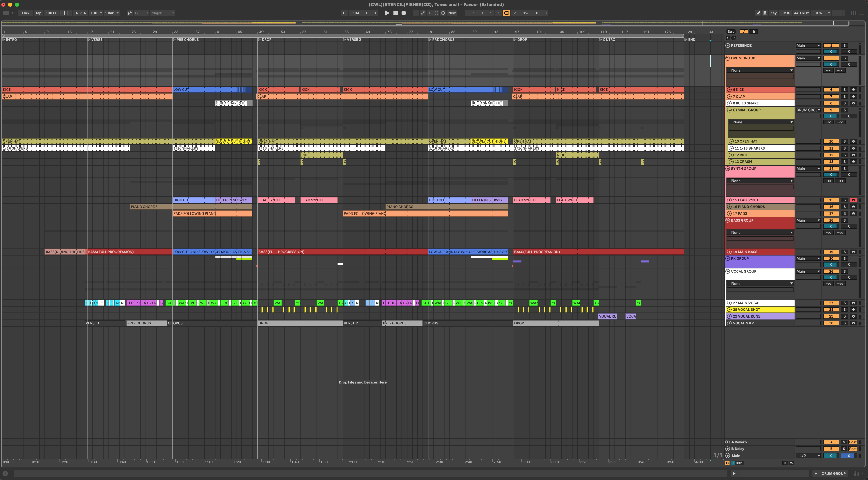Click the H optimize height button

pyautogui.click(x=785, y=463)
